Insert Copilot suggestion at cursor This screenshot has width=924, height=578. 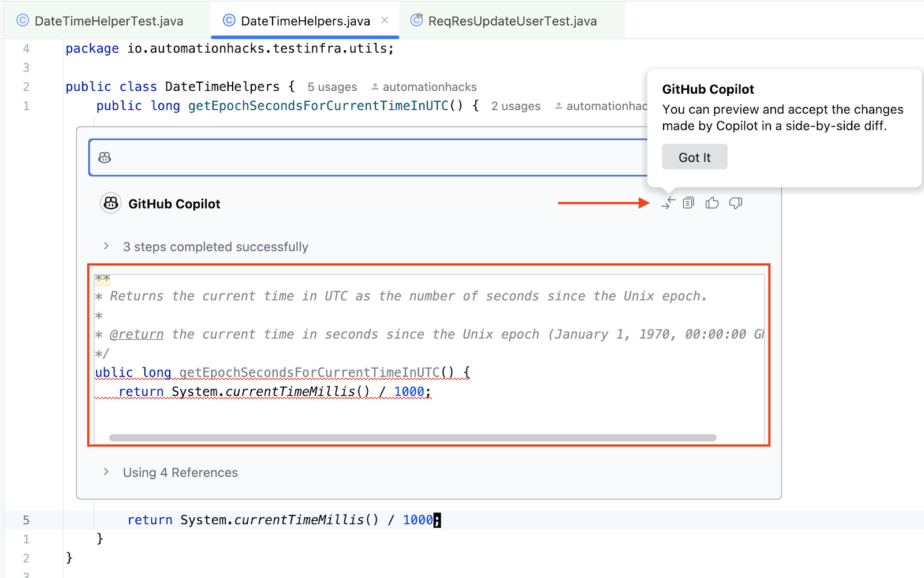(x=668, y=203)
